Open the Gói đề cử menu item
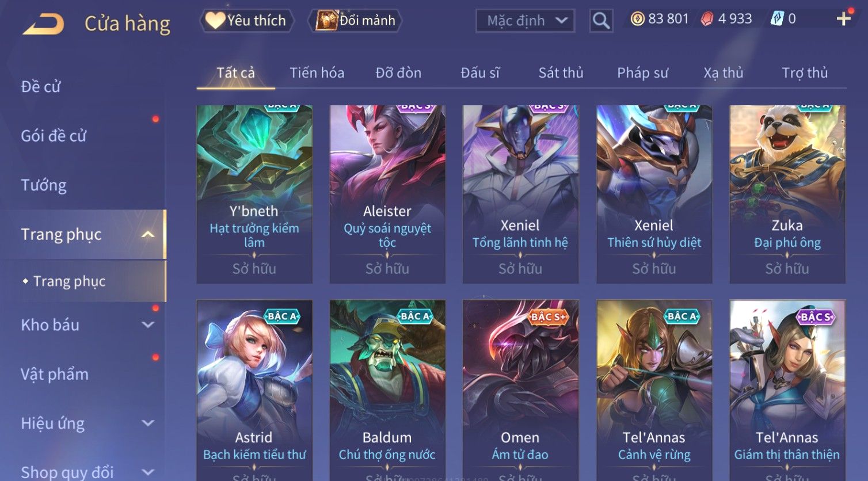 pyautogui.click(x=54, y=136)
